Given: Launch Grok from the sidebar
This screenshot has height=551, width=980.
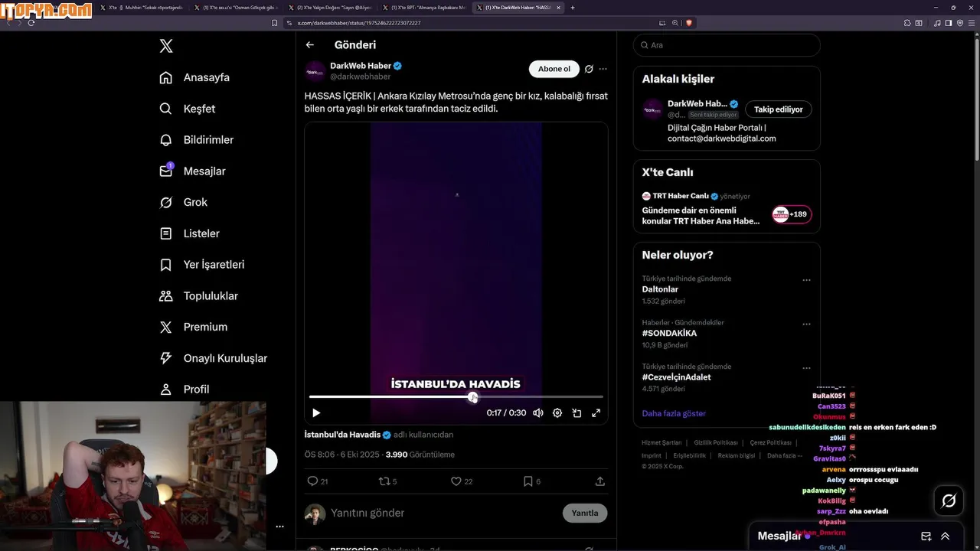Looking at the screenshot, I should click(183, 202).
